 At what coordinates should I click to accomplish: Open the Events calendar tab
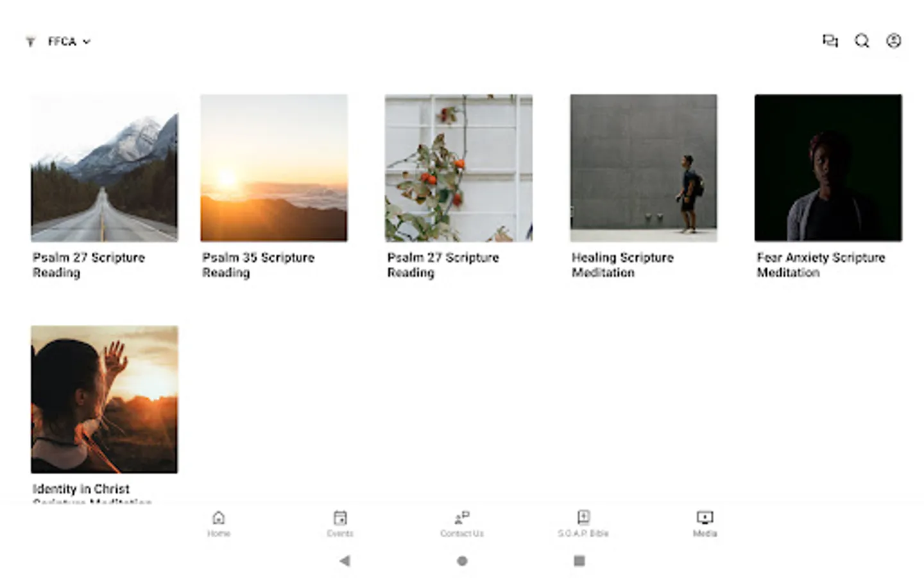tap(340, 523)
